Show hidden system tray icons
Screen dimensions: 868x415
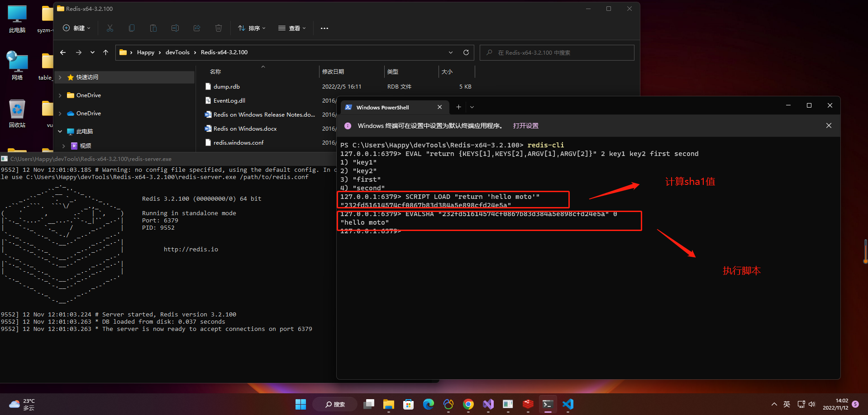774,404
